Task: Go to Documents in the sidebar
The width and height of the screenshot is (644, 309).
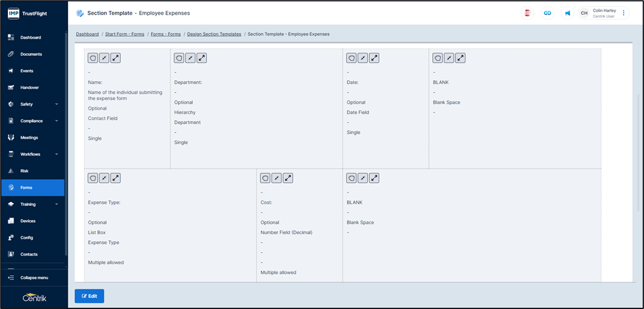Action: [31, 54]
